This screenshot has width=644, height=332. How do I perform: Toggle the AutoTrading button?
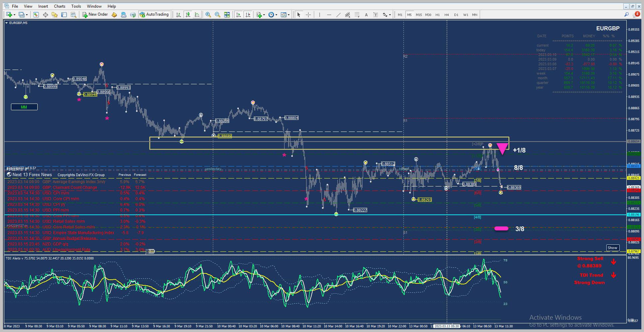(x=154, y=14)
